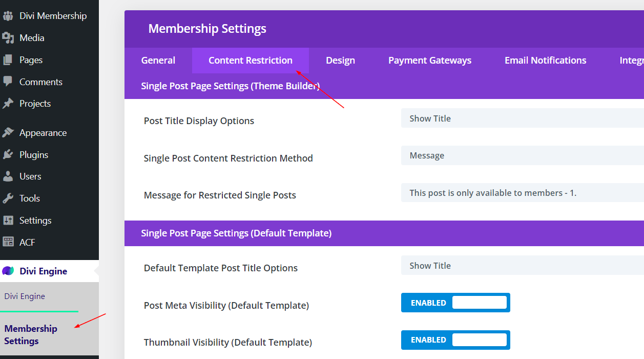The image size is (644, 359).
Task: Click the Tools wrench icon
Action: [x=8, y=198]
